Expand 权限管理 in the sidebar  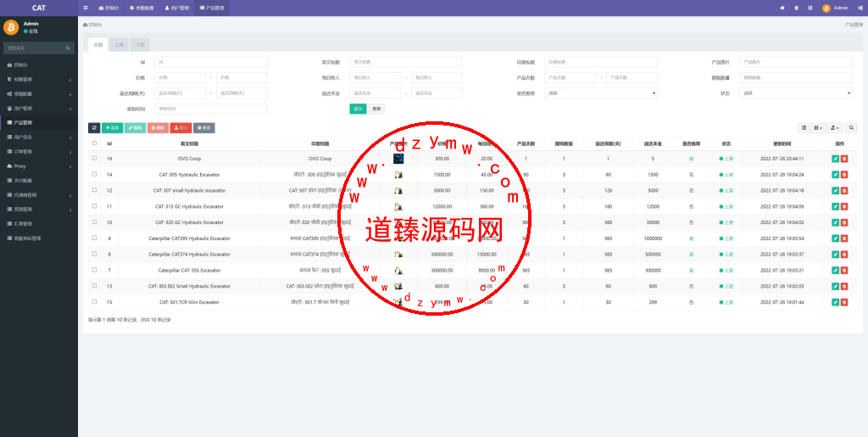(x=39, y=79)
